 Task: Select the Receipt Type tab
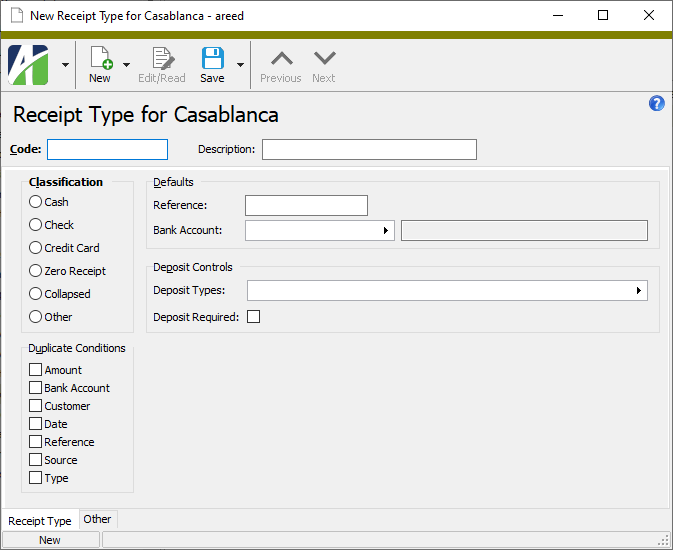point(40,521)
